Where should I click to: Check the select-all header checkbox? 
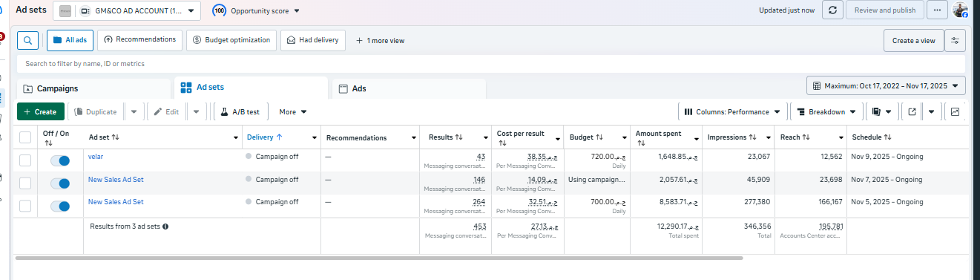point(25,137)
